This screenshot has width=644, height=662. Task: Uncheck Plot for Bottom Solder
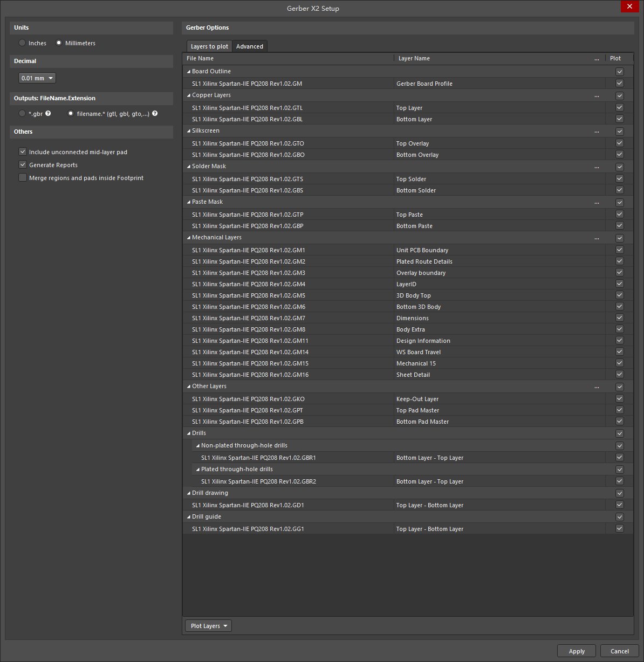coord(619,190)
